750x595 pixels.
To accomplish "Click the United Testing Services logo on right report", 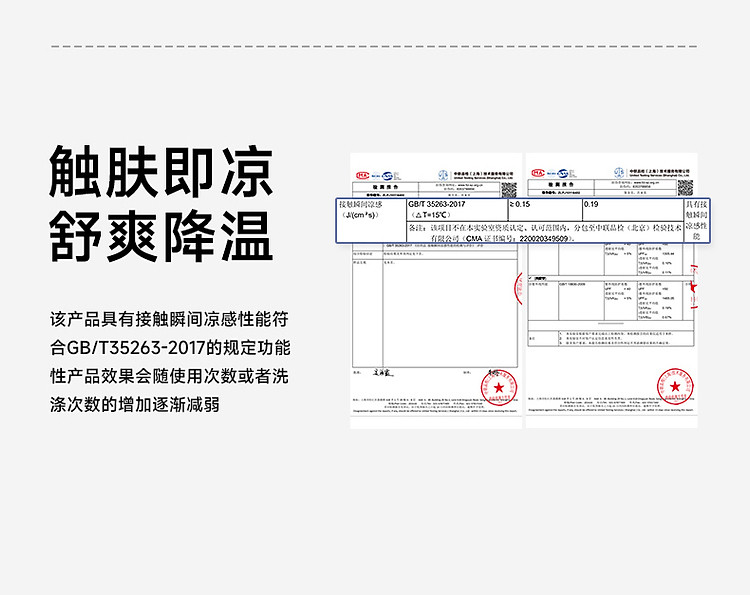I will [x=619, y=174].
